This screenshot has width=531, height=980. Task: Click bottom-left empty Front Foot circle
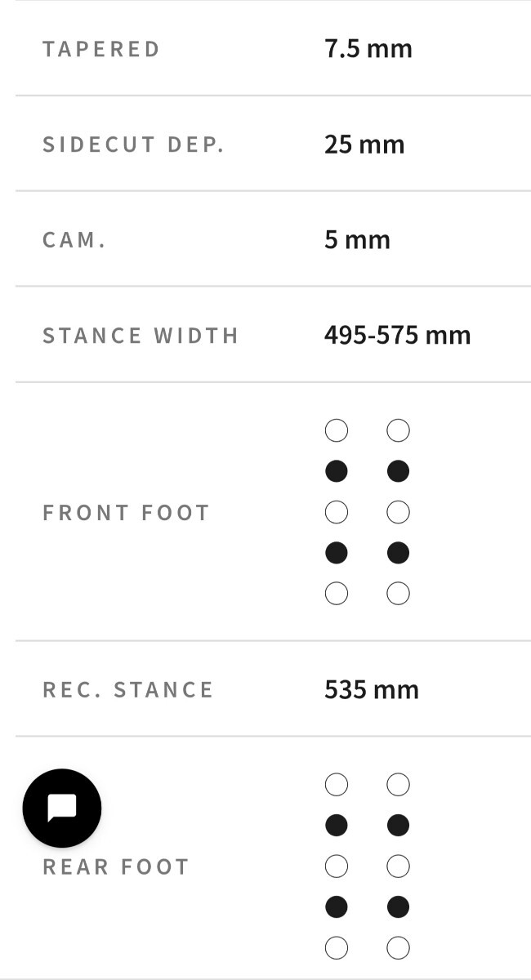[x=336, y=594]
